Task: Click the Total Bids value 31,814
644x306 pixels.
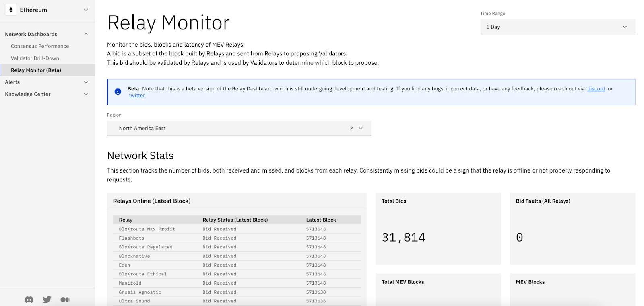Action: point(403,238)
